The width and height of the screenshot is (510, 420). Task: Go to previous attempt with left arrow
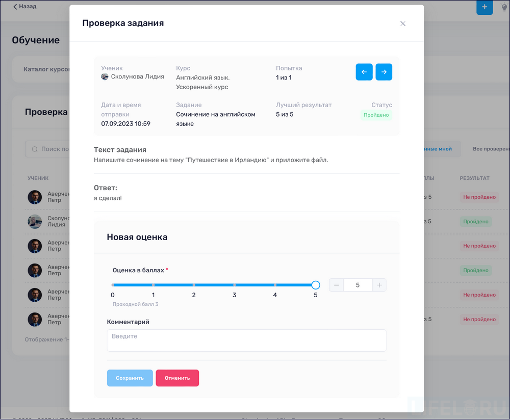(364, 72)
